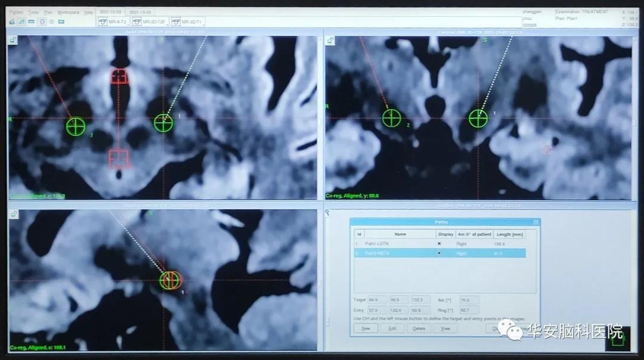Select the Path1-LSTN row
Viewport: 644px width, 360px height.
[x=440, y=244]
